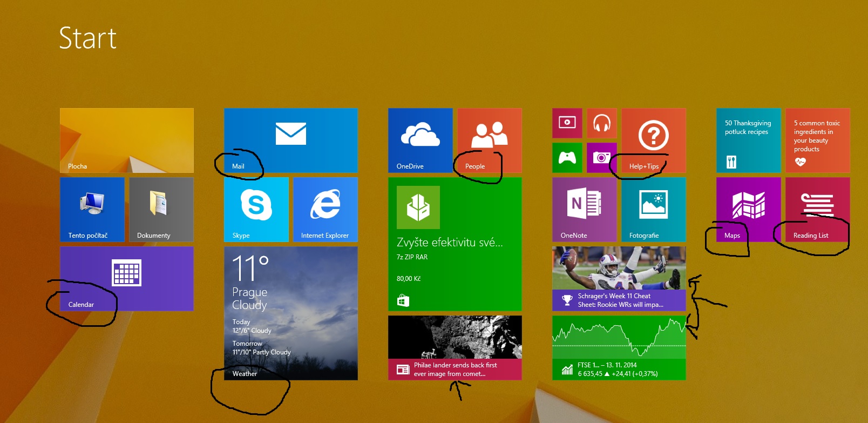Screen dimensions: 868x423
Task: Open the small Video tile
Action: tap(567, 123)
